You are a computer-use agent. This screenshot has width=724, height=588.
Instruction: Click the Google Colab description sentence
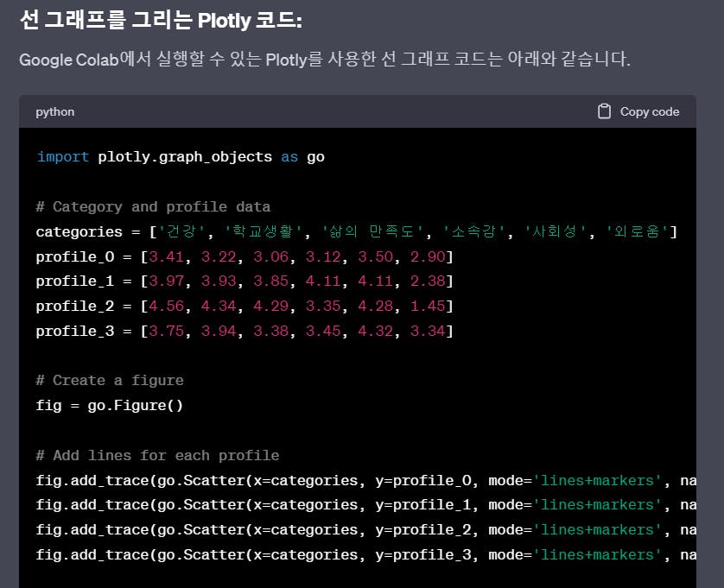point(325,59)
